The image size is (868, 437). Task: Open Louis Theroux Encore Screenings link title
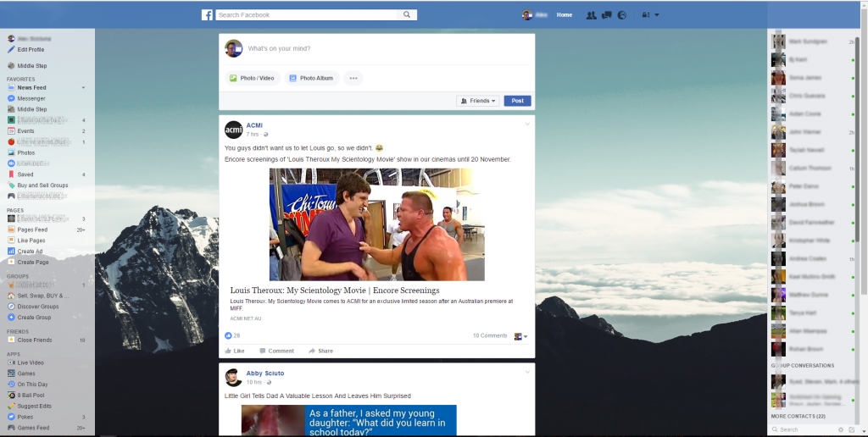pos(335,290)
